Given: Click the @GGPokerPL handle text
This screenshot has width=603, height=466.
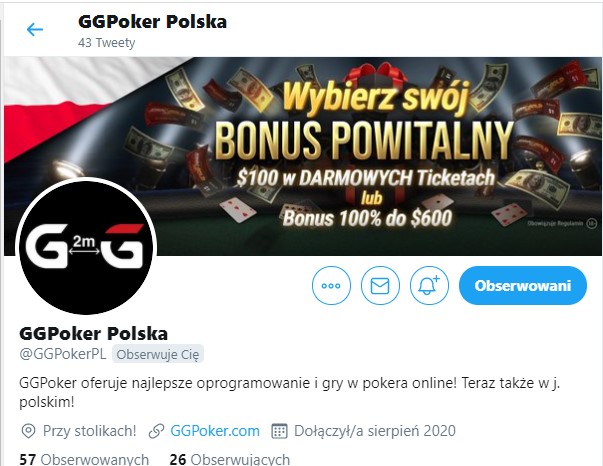Looking at the screenshot, I should click(x=63, y=354).
